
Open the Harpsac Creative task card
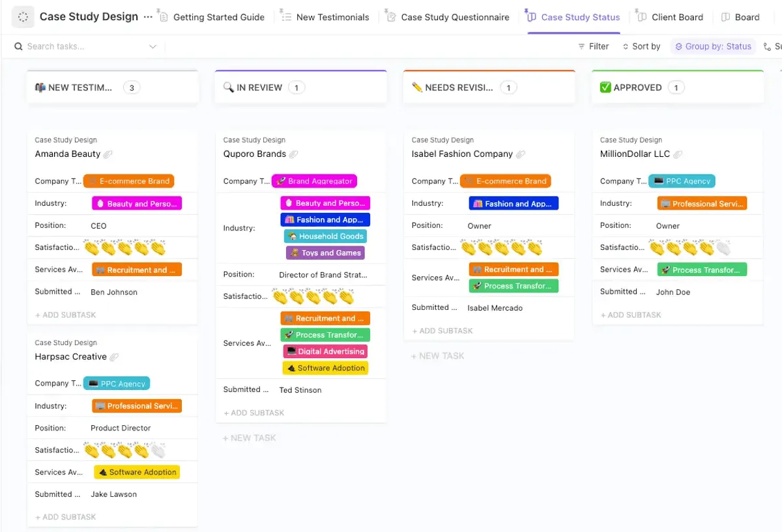[70, 357]
